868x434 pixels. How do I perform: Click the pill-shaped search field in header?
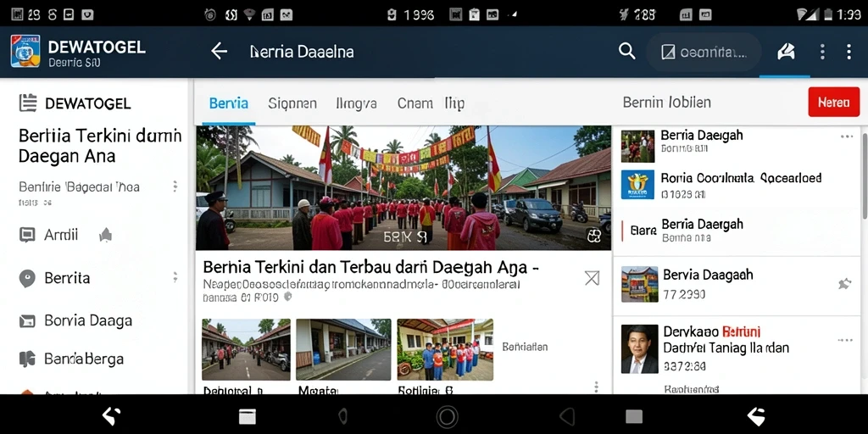[x=704, y=52]
